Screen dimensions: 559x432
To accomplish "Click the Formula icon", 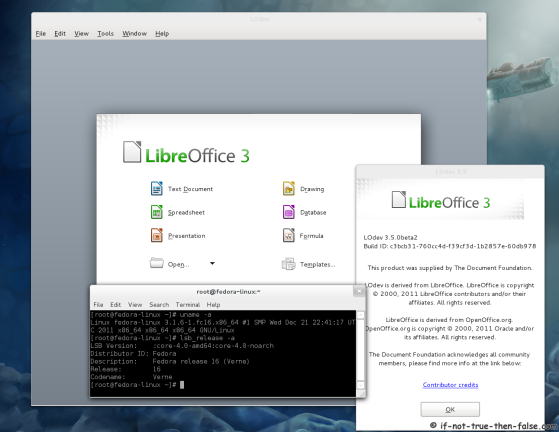I will pos(289,235).
